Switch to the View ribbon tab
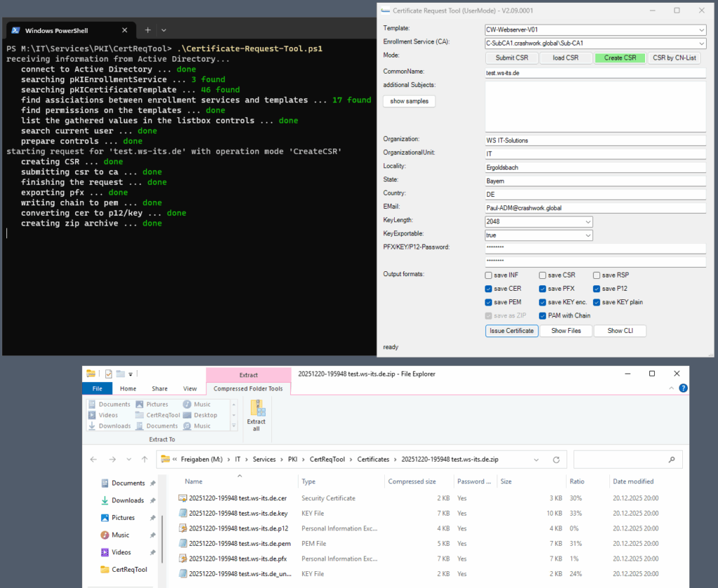Image resolution: width=718 pixels, height=588 pixels. click(190, 388)
